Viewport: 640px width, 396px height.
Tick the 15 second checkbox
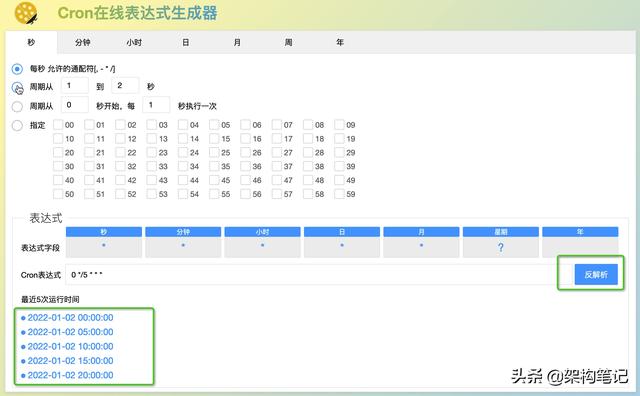[x=214, y=138]
